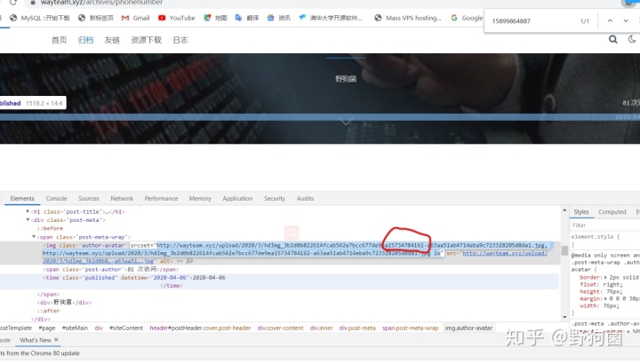Click the site search magnifier icon
Image resolution: width=640 pixels, height=364 pixels.
click(612, 40)
